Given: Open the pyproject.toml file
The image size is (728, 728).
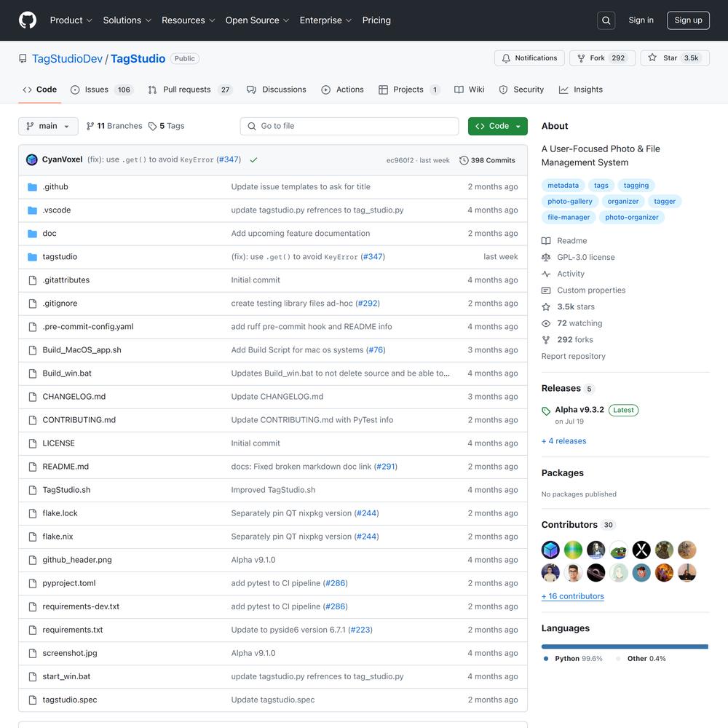Looking at the screenshot, I should (x=68, y=583).
